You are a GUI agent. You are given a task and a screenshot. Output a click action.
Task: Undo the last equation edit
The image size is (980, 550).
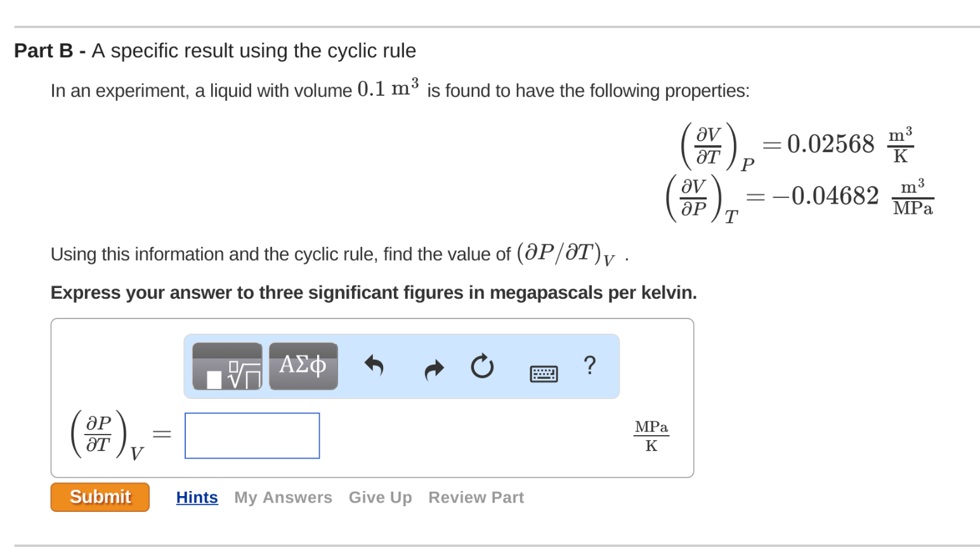[x=374, y=367]
